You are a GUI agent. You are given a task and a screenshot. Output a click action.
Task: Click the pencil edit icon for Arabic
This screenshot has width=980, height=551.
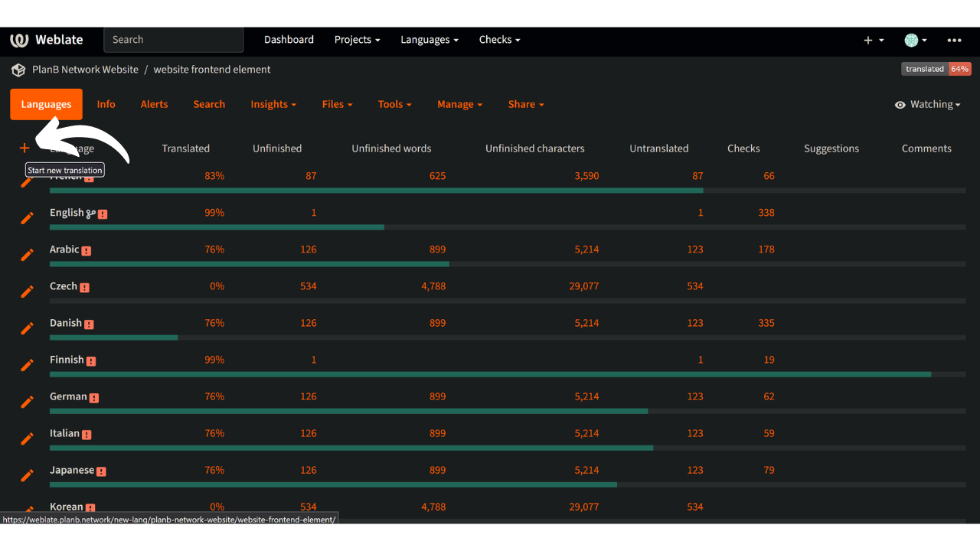click(27, 255)
